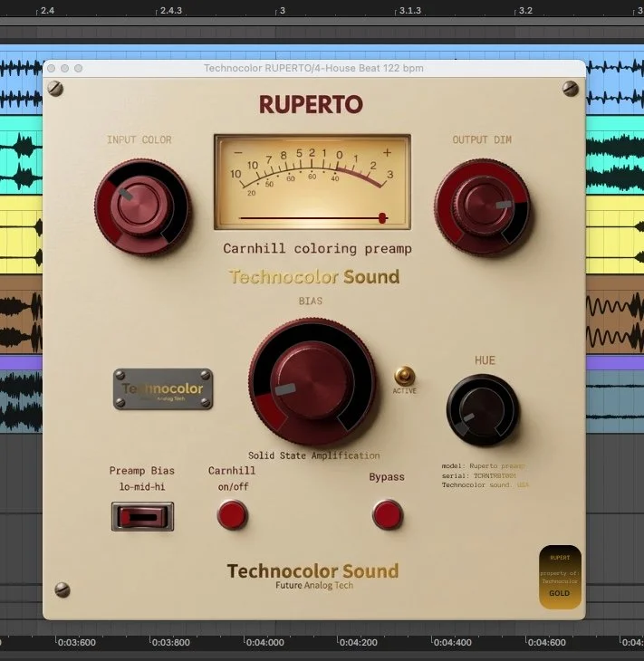The image size is (644, 661).
Task: Click the INPUT COLOR label
Action: click(139, 139)
